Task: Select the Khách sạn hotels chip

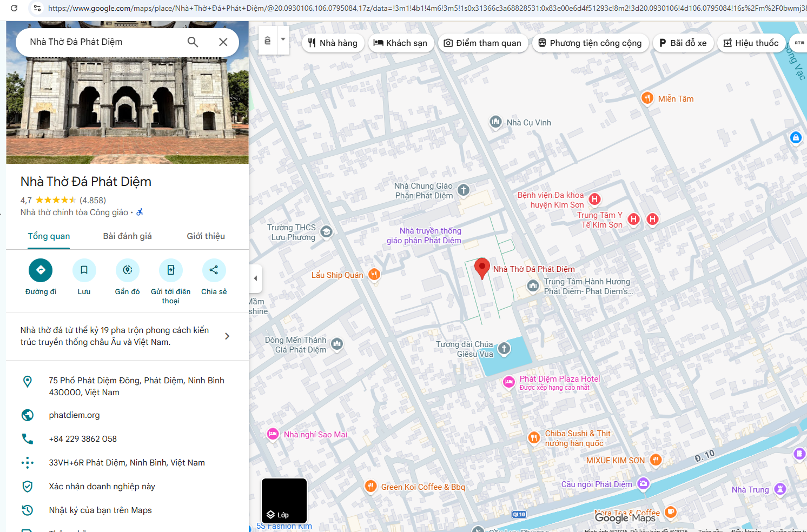Action: click(400, 43)
